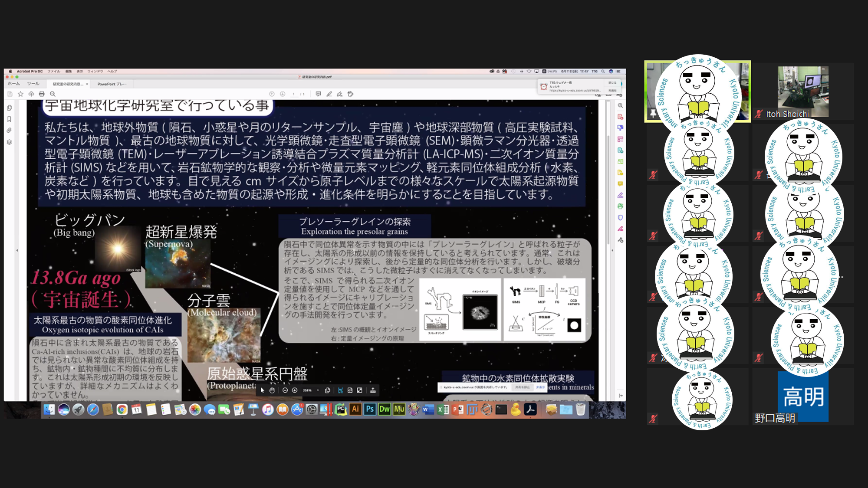Image resolution: width=868 pixels, height=488 pixels.
Task: Open the sign document tool in the toolbar
Action: coord(339,94)
